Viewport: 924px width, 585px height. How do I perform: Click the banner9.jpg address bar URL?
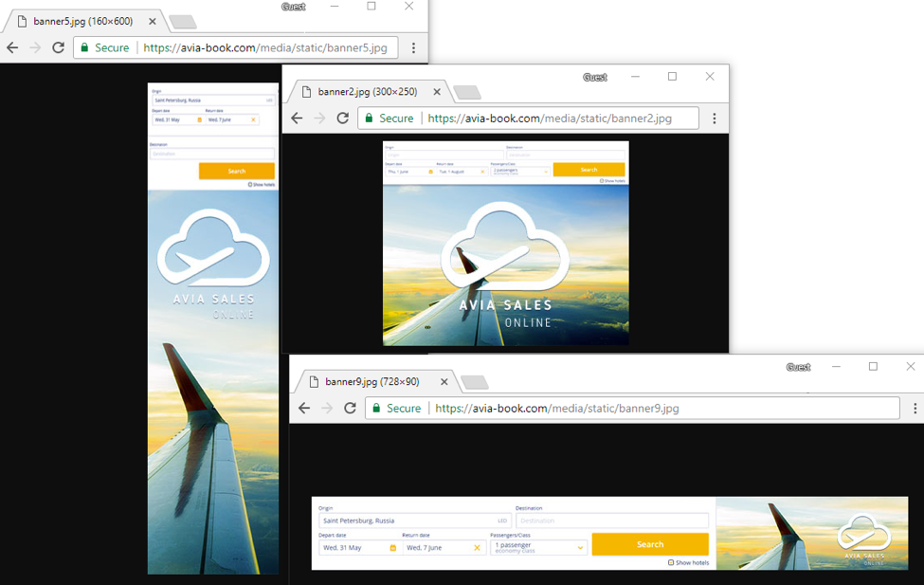(x=557, y=408)
